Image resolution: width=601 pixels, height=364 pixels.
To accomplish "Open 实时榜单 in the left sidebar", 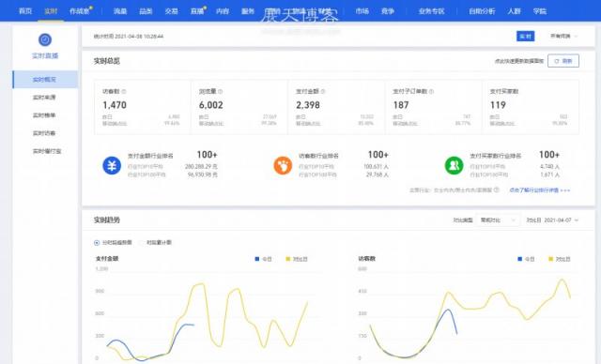I will tap(44, 115).
